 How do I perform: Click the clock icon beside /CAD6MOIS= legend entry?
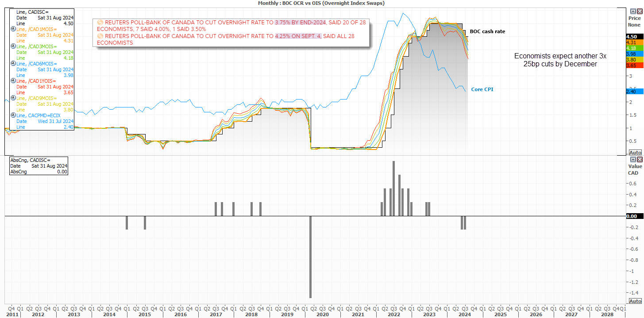pyautogui.click(x=12, y=63)
